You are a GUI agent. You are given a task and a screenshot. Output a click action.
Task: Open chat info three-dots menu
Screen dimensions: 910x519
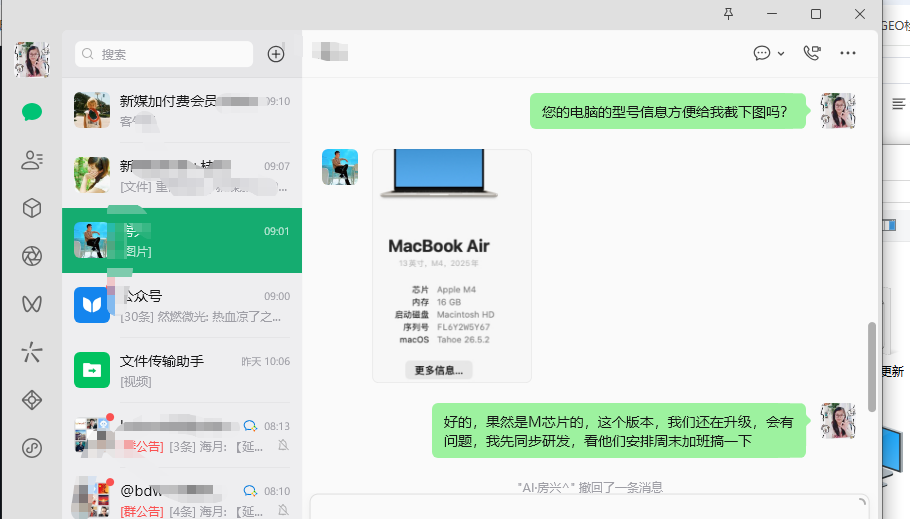click(848, 53)
